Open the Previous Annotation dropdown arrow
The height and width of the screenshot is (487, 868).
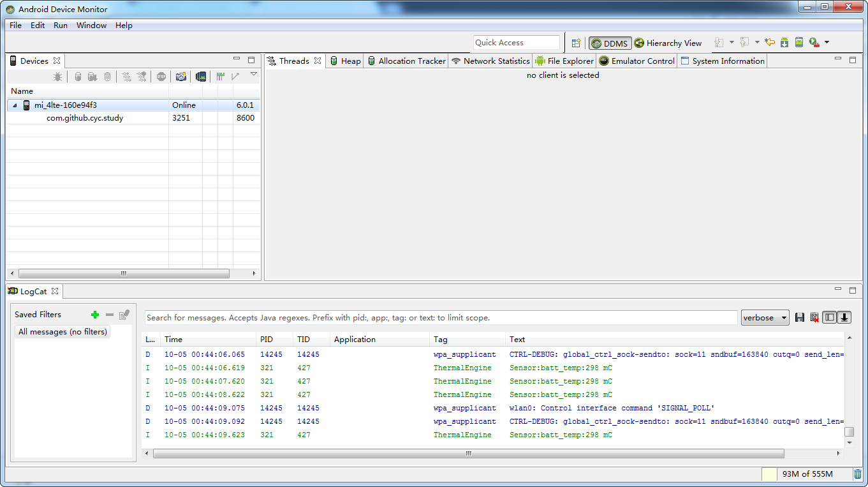click(757, 42)
